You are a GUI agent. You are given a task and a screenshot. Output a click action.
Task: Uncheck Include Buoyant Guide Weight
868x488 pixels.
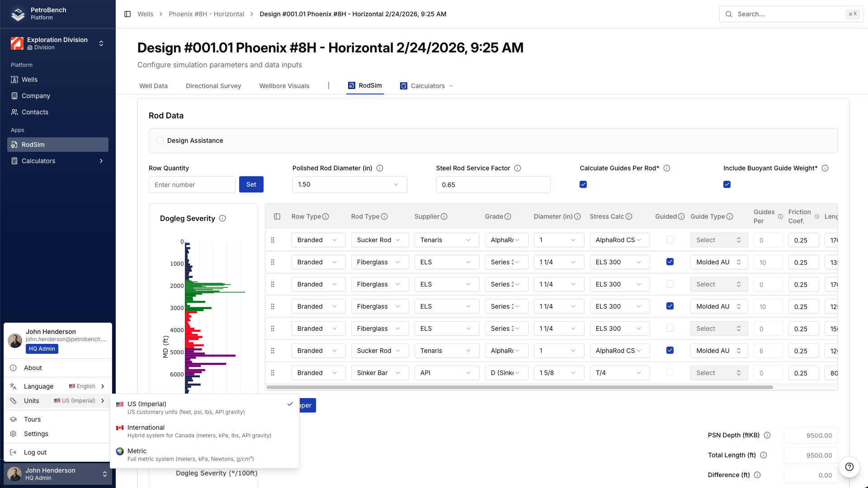[727, 184]
